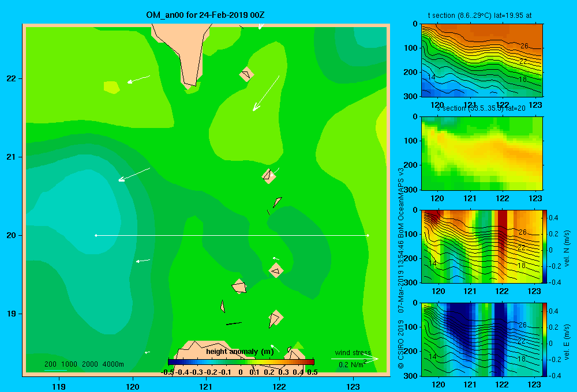Pick a color on the height anomaly color bar
The height and width of the screenshot is (392, 577).
tap(241, 362)
